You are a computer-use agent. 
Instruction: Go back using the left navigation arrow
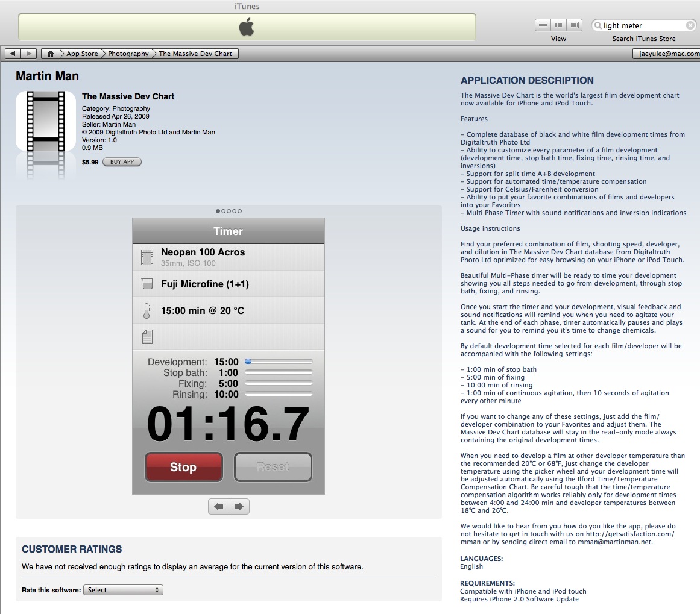tap(13, 54)
